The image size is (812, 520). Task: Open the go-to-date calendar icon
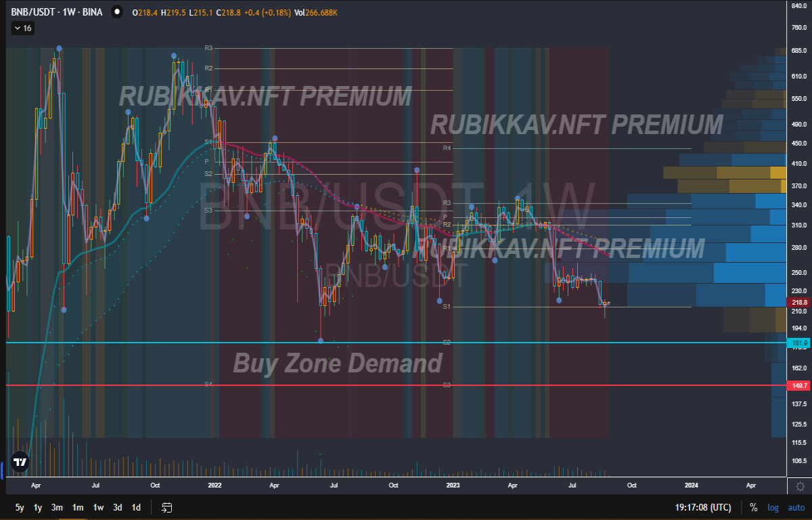pyautogui.click(x=167, y=507)
